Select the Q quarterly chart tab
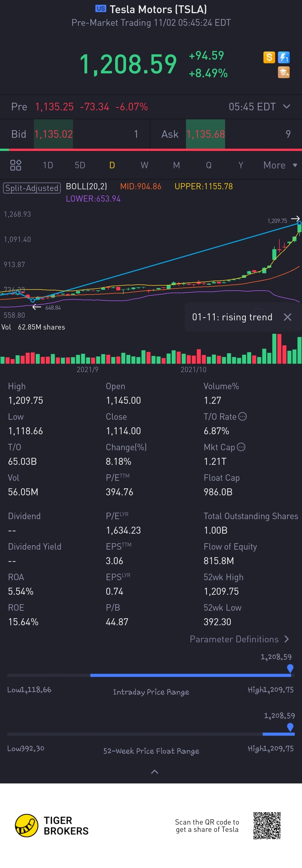 tap(209, 165)
